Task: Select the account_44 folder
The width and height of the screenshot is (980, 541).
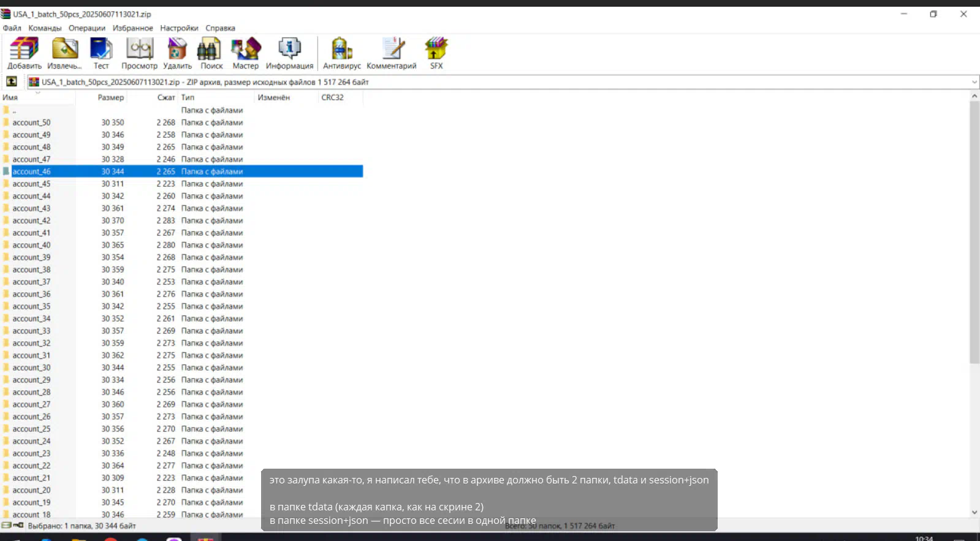Action: 182,196
